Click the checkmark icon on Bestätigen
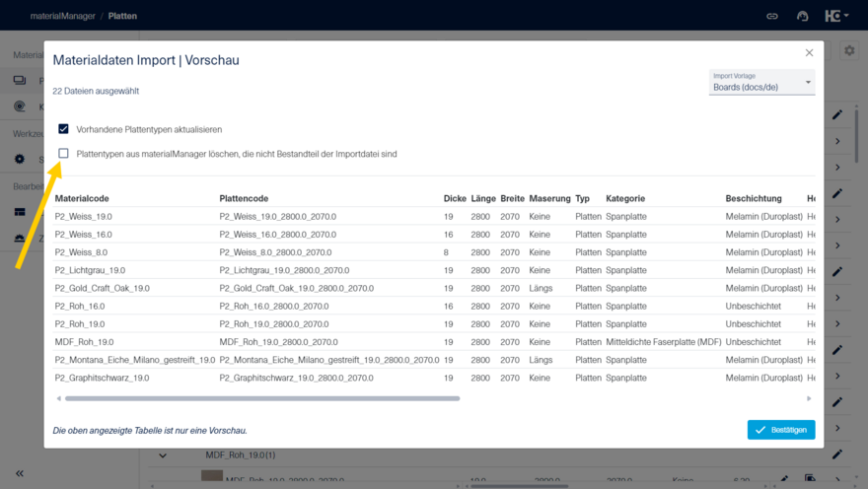Image resolution: width=868 pixels, height=489 pixels. 759,430
